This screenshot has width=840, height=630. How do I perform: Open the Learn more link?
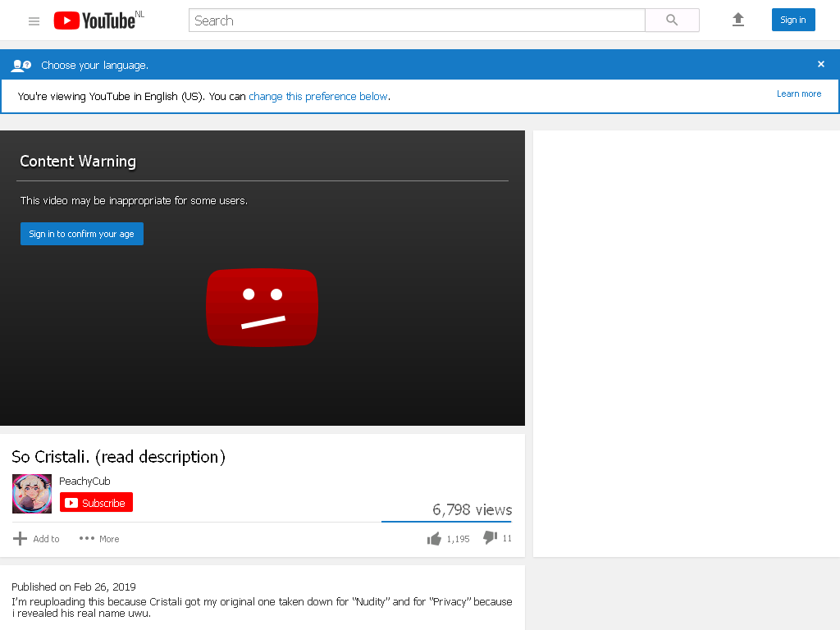coord(799,94)
